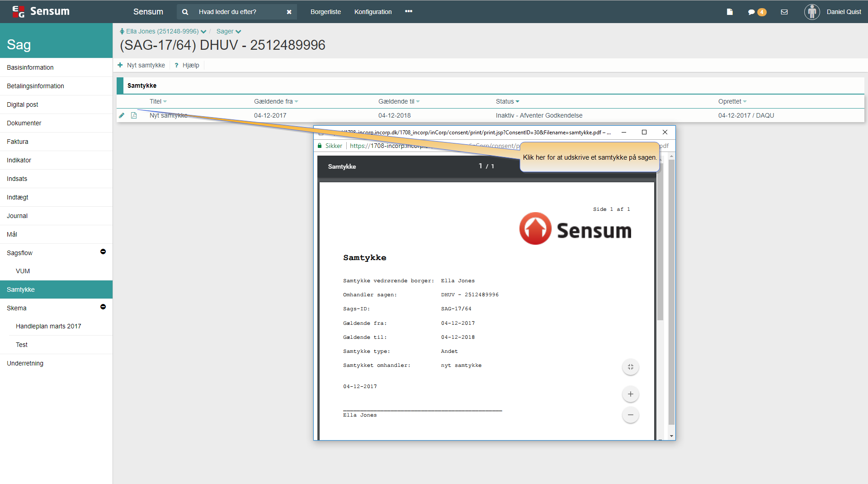Sort by Status column
The height and width of the screenshot is (484, 868).
pyautogui.click(x=507, y=101)
